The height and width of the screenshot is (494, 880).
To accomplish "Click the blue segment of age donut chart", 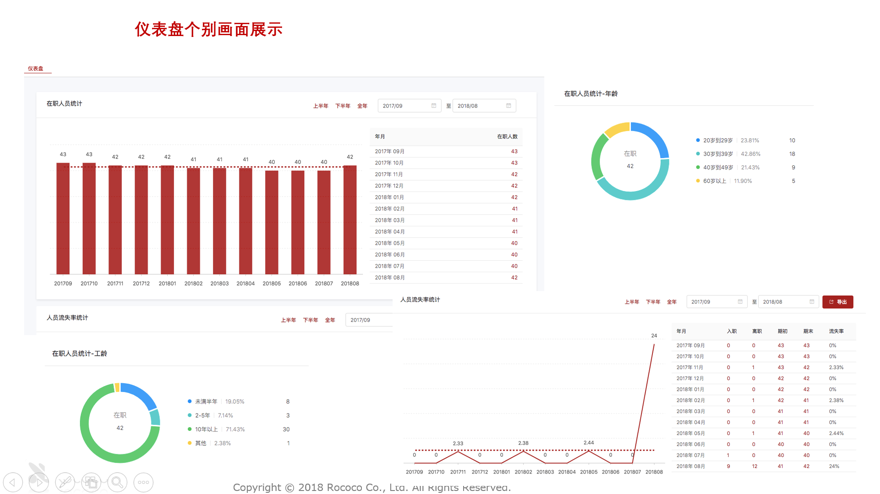I will point(654,136).
